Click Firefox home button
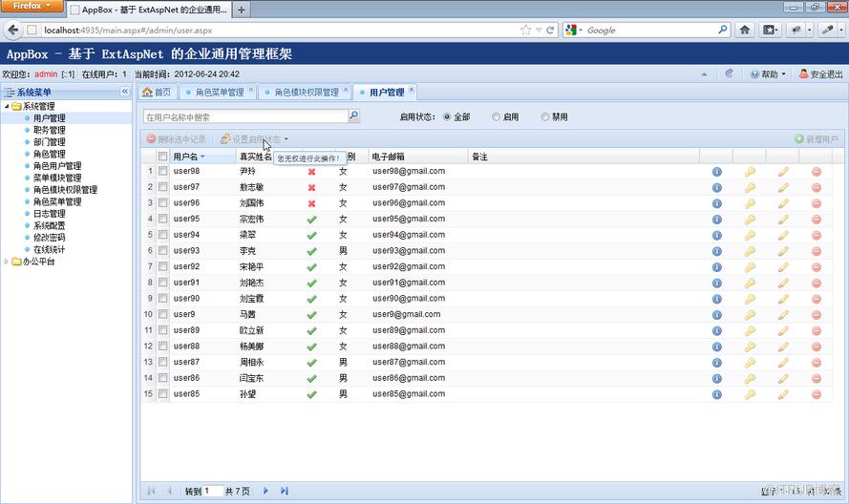The image size is (849, 504). (745, 30)
